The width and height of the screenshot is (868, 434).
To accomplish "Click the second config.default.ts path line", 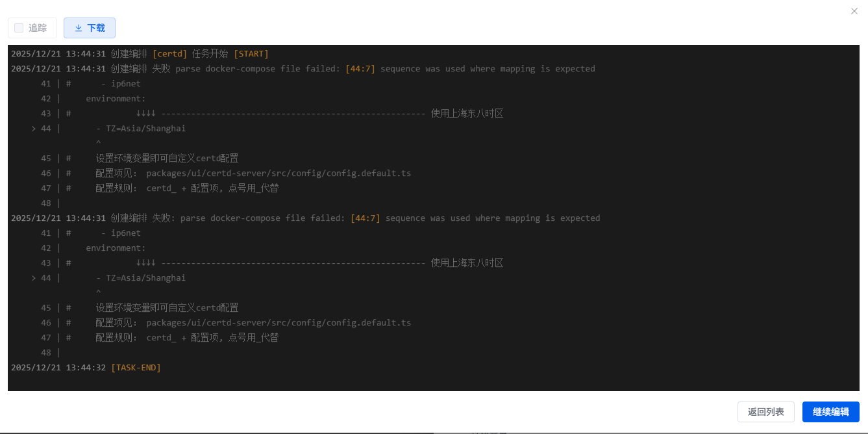I will point(279,323).
